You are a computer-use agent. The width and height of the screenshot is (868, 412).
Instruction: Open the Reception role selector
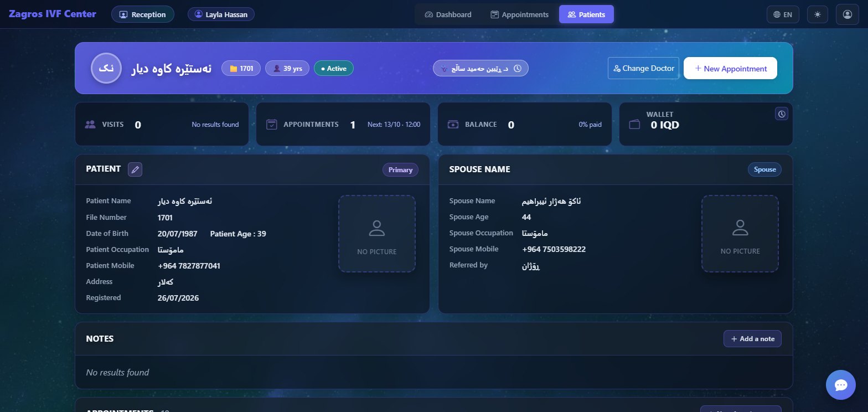143,14
